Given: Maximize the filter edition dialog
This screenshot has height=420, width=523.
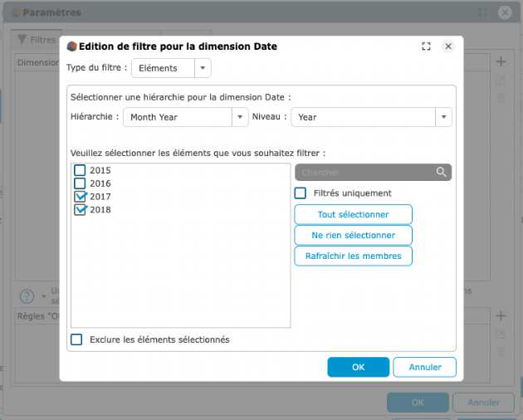Looking at the screenshot, I should [x=427, y=46].
